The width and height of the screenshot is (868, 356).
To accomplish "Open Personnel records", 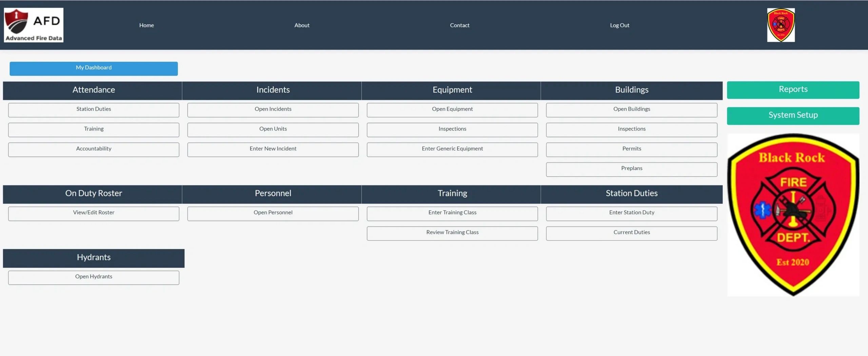I will point(273,213).
